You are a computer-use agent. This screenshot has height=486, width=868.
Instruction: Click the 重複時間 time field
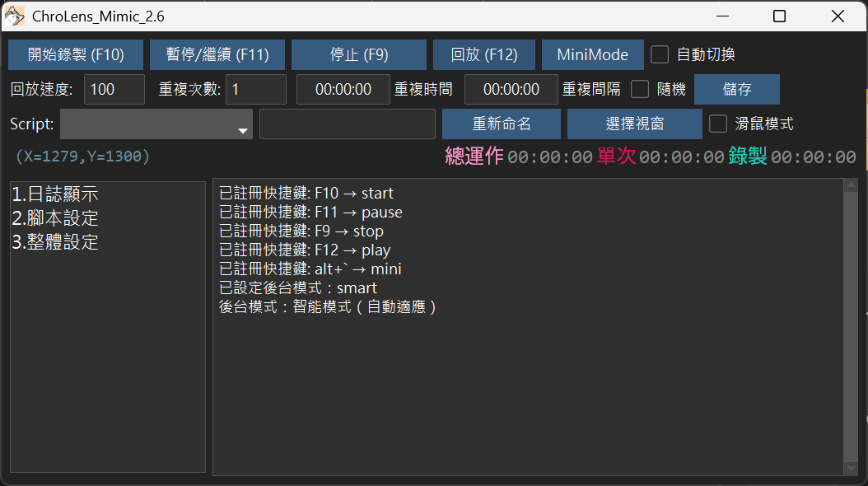click(x=343, y=89)
